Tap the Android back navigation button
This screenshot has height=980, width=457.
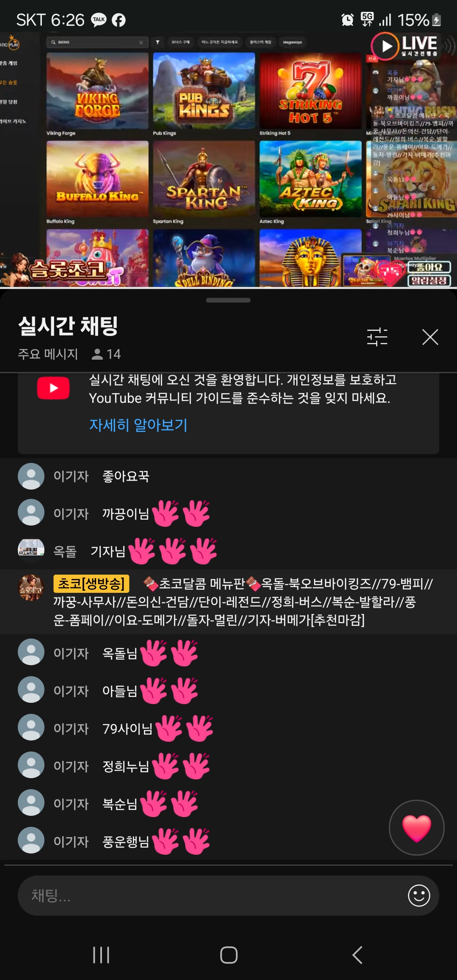[357, 955]
